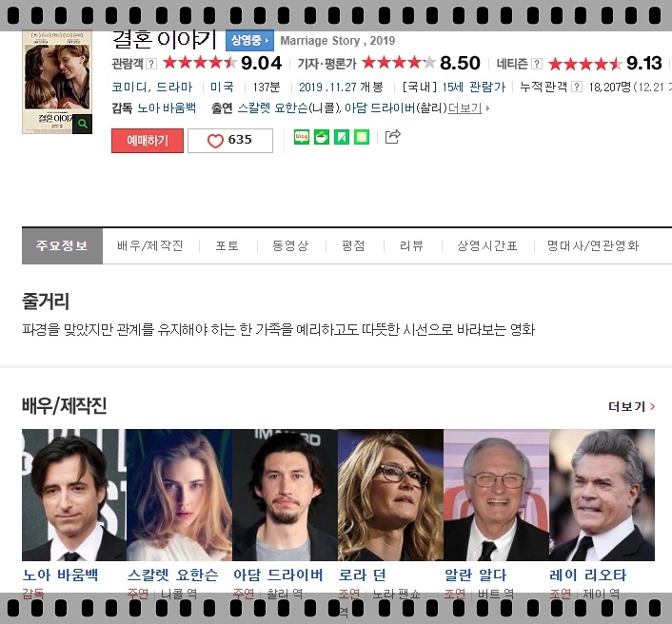Screen dimensions: 672x624
Task: Click the 관람객 star rating bar
Action: [199, 64]
